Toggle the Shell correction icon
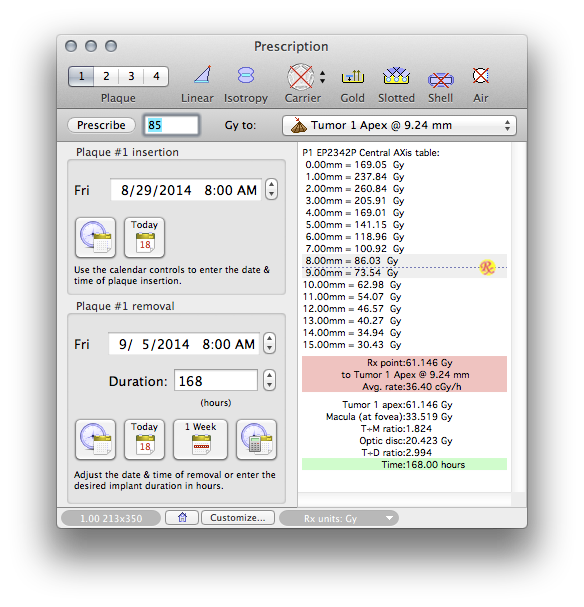 (x=440, y=80)
